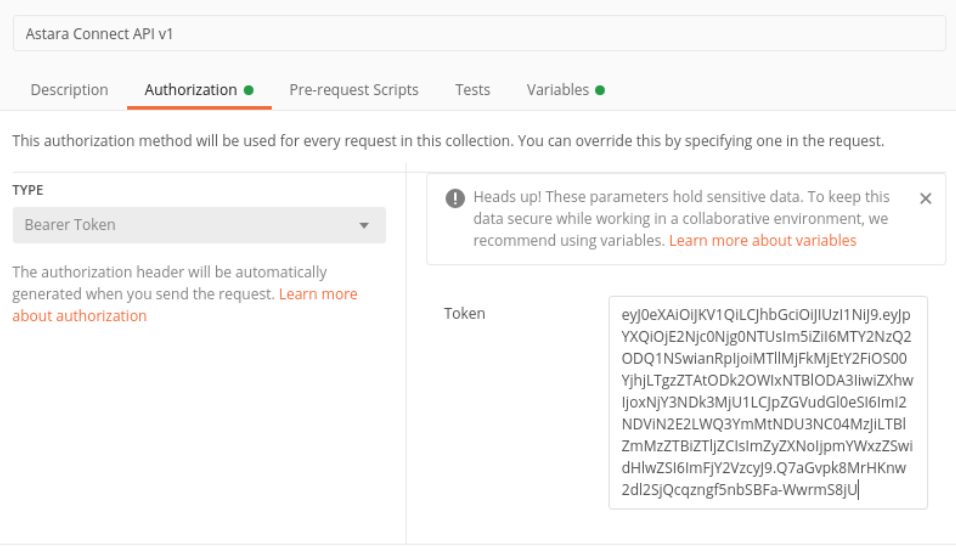Open the Pre-request Scripts tab

[354, 90]
